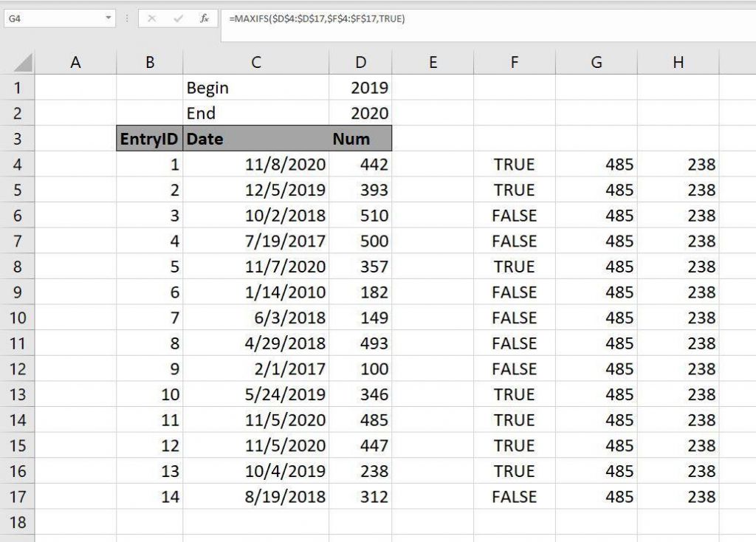Click the FALSE cell in row 17

[x=514, y=497]
